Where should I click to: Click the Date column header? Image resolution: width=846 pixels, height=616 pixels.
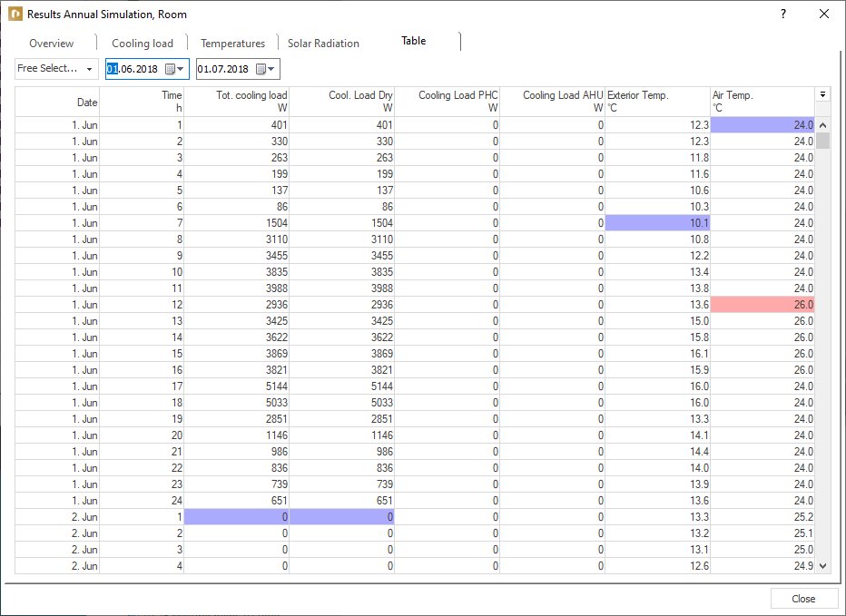57,102
